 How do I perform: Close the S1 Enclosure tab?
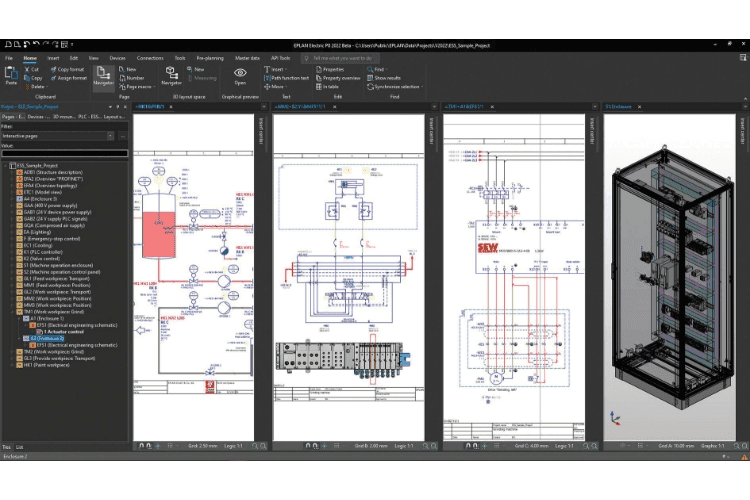click(639, 107)
